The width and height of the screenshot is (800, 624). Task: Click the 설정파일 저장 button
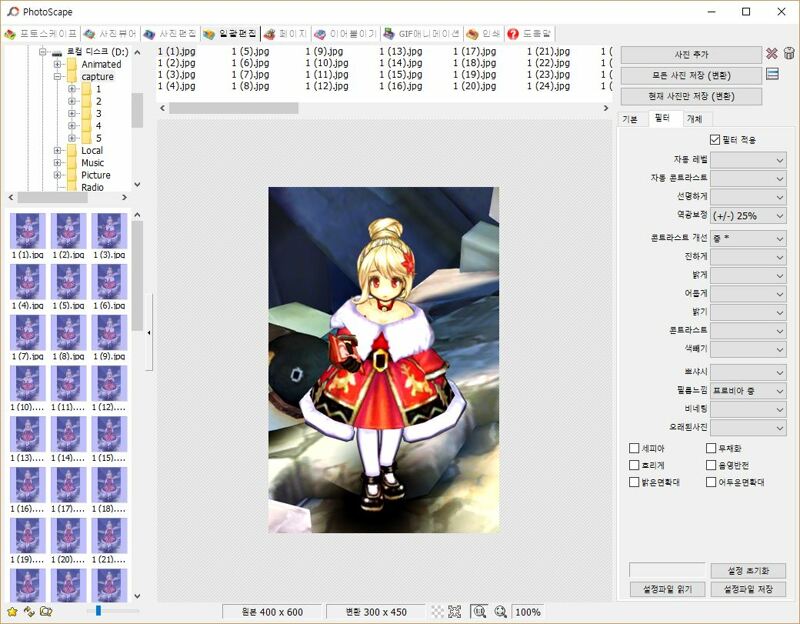748,589
